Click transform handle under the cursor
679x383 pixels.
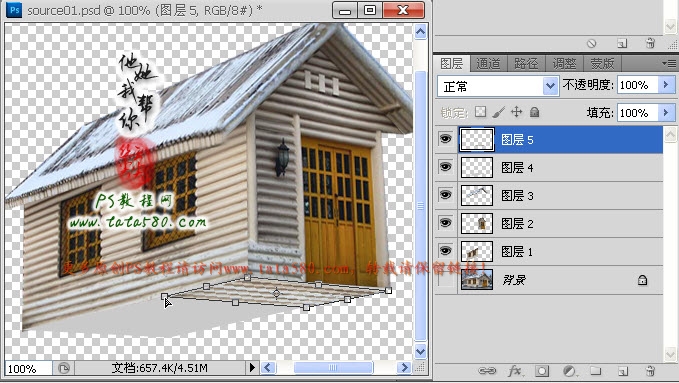tap(165, 297)
